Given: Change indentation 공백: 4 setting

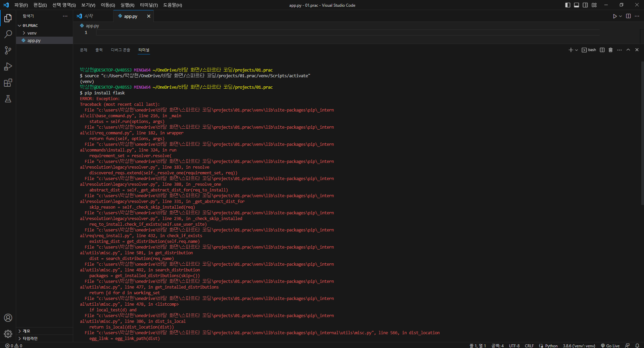Looking at the screenshot, I should [x=497, y=346].
